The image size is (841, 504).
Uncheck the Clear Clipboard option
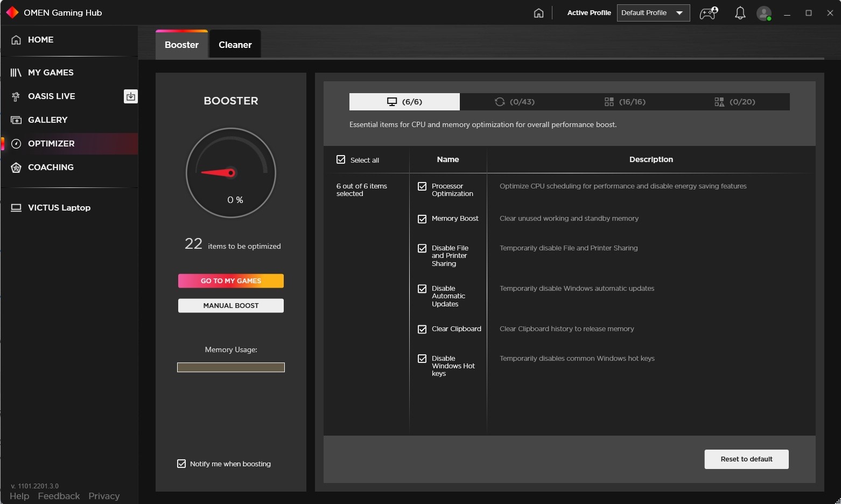422,329
